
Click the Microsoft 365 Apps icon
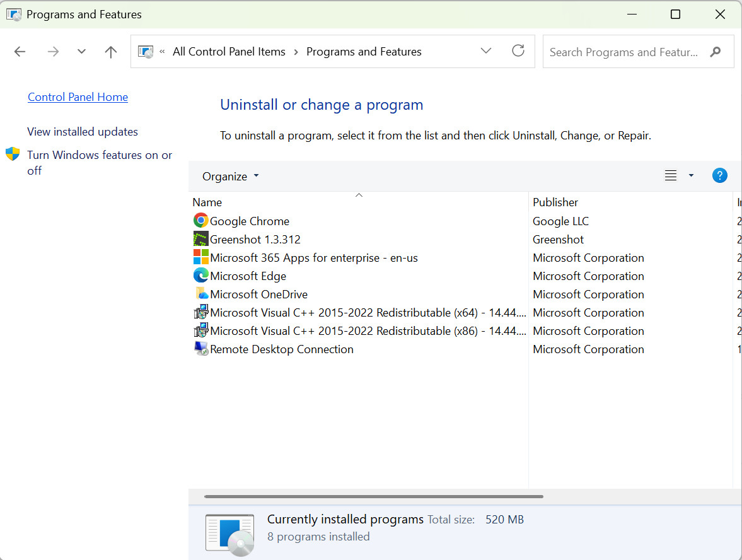[200, 257]
